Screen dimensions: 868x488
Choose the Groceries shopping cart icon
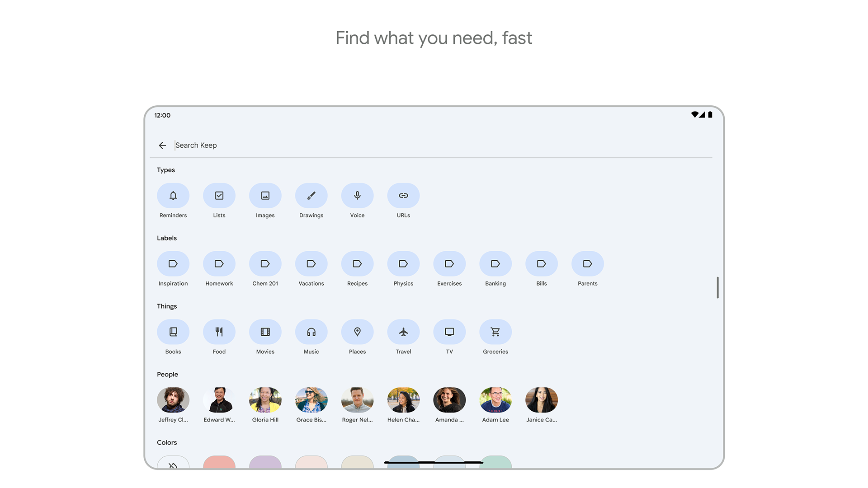point(495,332)
